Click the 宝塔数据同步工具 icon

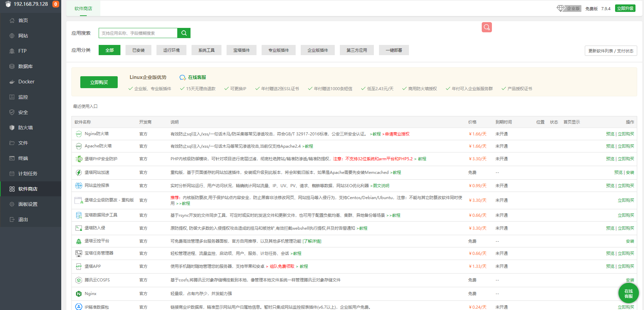pyautogui.click(x=79, y=215)
